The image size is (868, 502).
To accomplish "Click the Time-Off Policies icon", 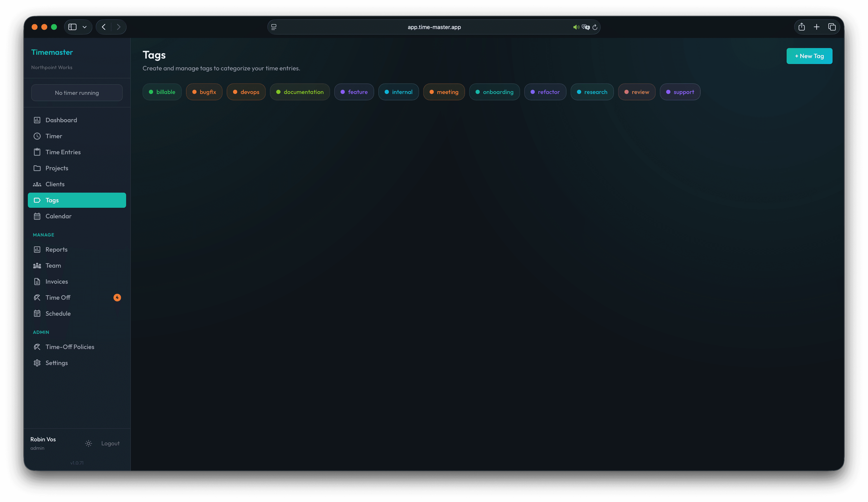I will point(37,347).
